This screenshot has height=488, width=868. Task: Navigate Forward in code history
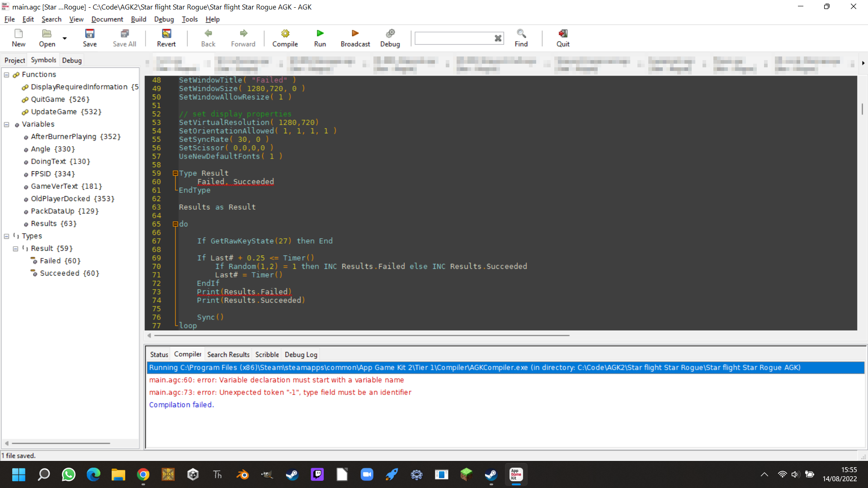click(x=243, y=38)
